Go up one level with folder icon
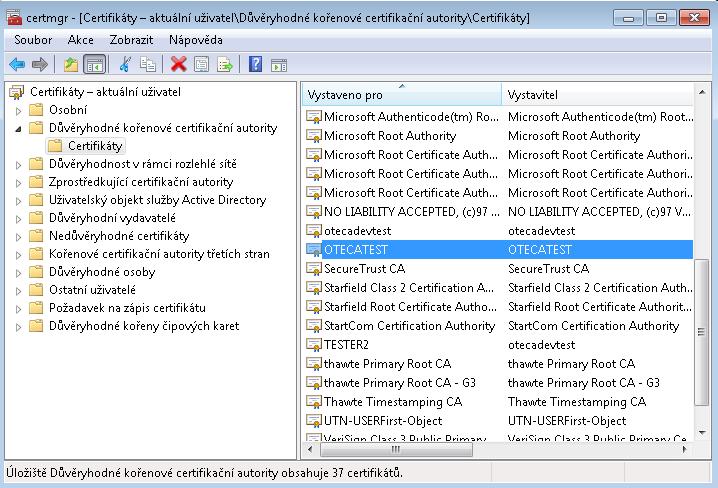 point(71,65)
